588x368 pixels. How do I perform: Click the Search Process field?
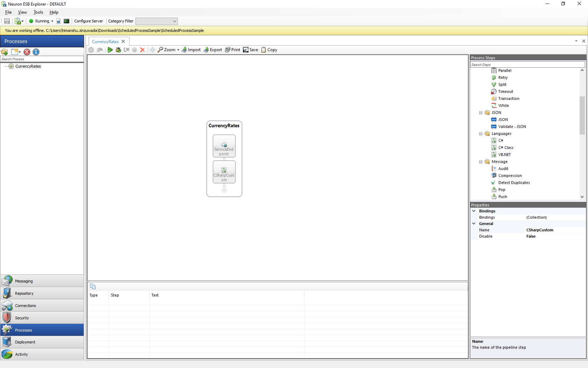pos(42,59)
